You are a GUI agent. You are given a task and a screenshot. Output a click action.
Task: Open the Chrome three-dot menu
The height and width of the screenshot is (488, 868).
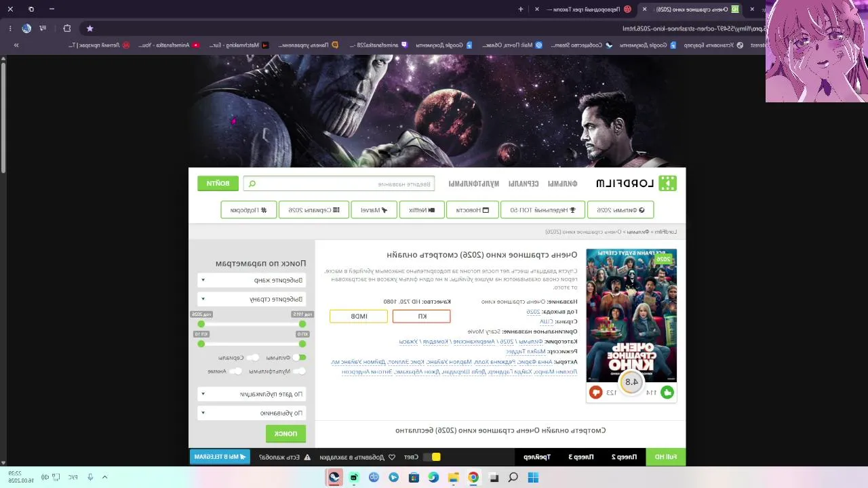pos(10,28)
